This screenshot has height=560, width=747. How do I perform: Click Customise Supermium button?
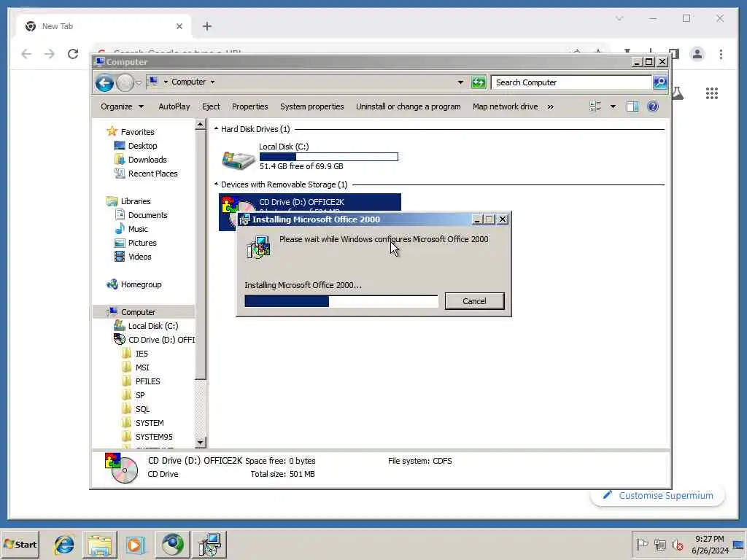pyautogui.click(x=658, y=495)
